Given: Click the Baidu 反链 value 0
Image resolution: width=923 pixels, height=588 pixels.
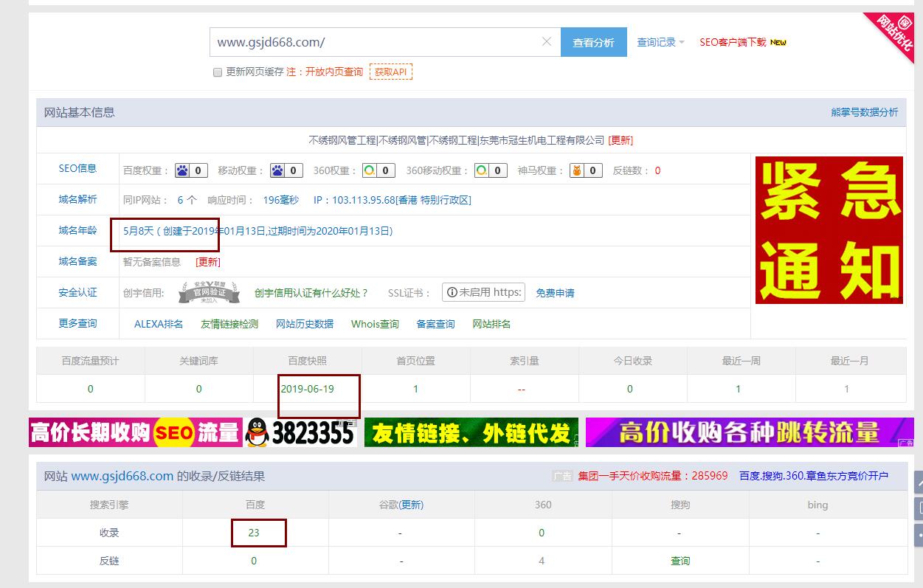Looking at the screenshot, I should (254, 561).
